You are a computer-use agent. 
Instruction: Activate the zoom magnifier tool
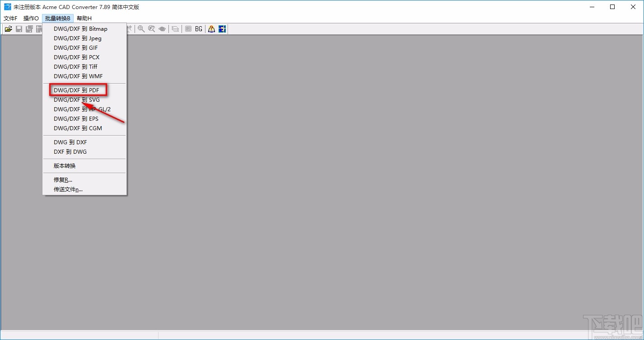coord(141,28)
